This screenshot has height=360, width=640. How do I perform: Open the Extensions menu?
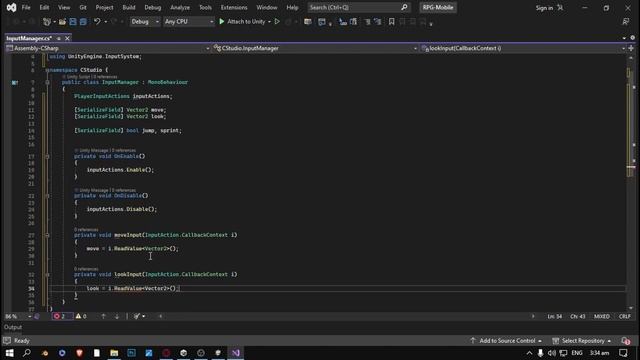click(x=234, y=7)
